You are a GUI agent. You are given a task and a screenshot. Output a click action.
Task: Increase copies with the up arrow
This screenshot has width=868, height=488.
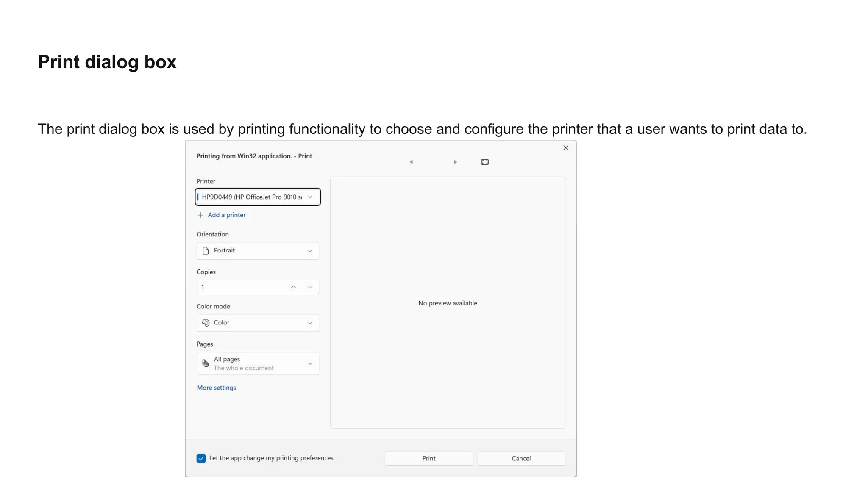[x=293, y=287]
